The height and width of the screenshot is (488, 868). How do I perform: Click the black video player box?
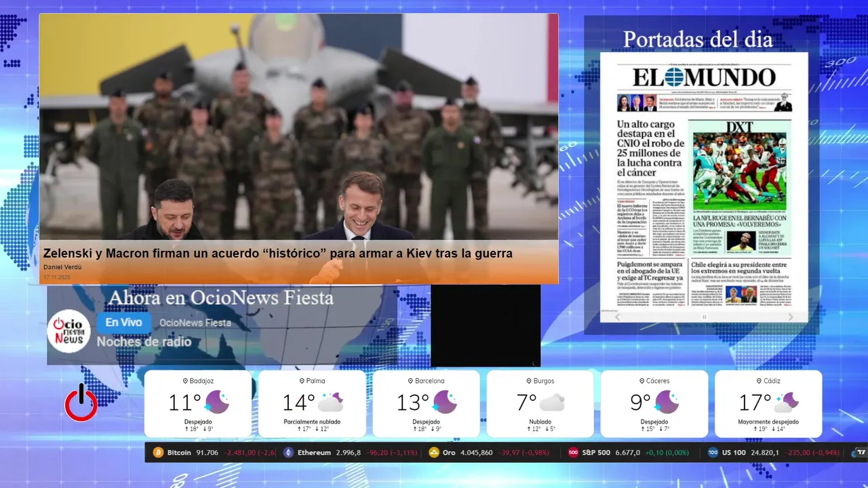486,325
